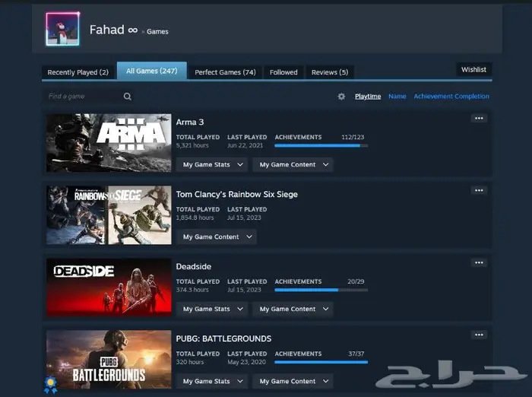Open the three-dot menu for Arma 3
This screenshot has height=397, width=532.
[x=479, y=119]
